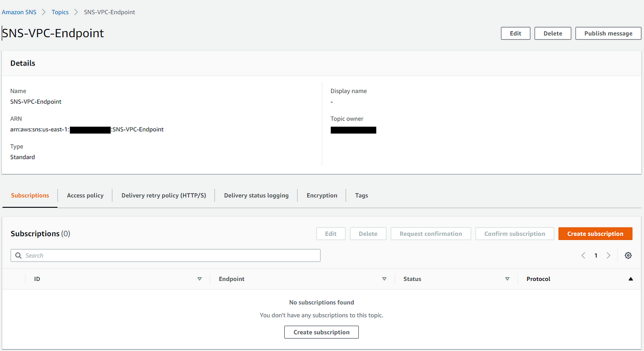This screenshot has width=644, height=351.
Task: Click the Endpoint column header
Action: (231, 279)
